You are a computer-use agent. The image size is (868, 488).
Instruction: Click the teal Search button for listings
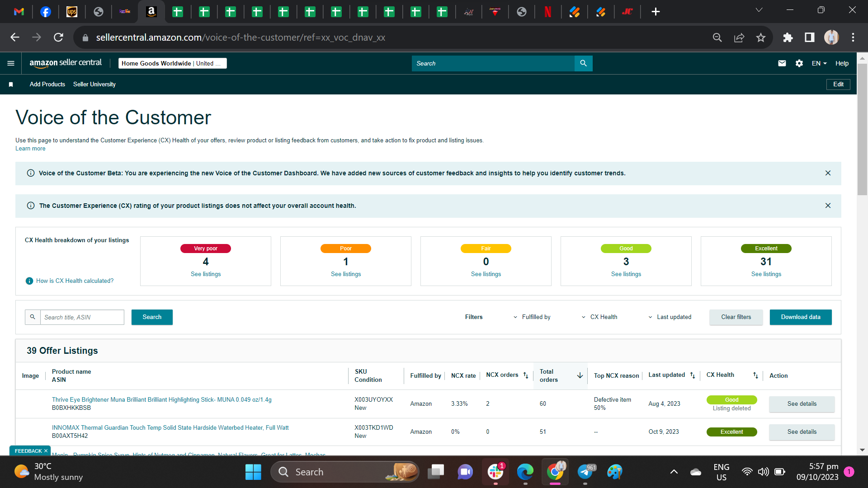[x=152, y=317]
